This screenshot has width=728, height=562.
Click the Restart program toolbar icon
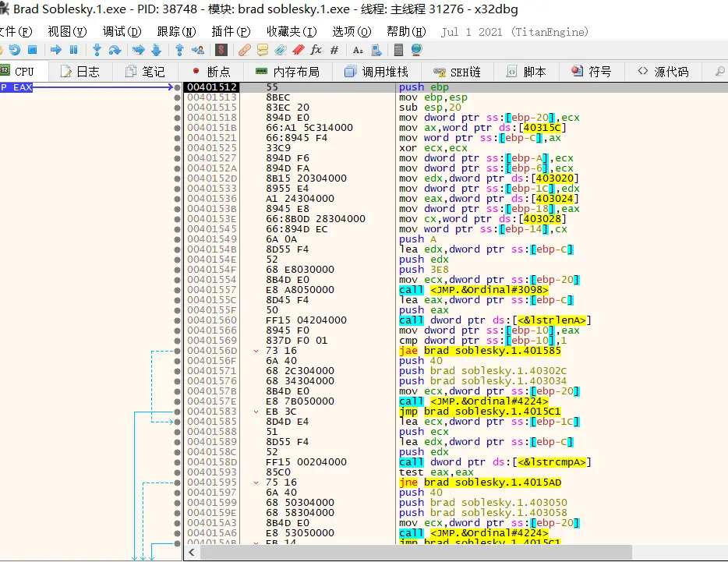[x=14, y=50]
